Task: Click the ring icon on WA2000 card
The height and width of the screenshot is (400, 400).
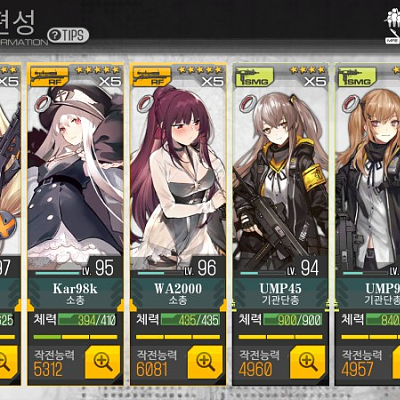Action: point(146,103)
